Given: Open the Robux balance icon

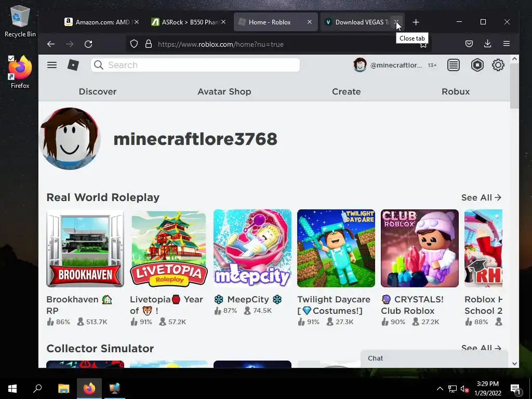Looking at the screenshot, I should (x=477, y=65).
